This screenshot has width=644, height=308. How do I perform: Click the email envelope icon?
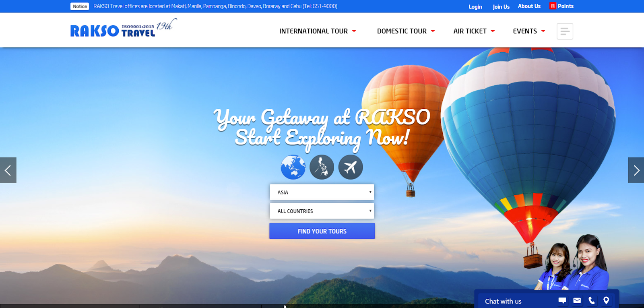tap(577, 300)
